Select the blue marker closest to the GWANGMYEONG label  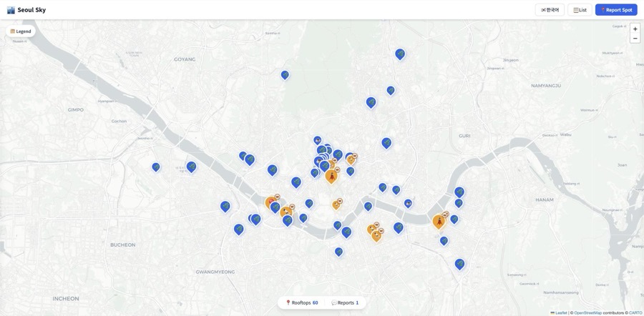pos(238,229)
